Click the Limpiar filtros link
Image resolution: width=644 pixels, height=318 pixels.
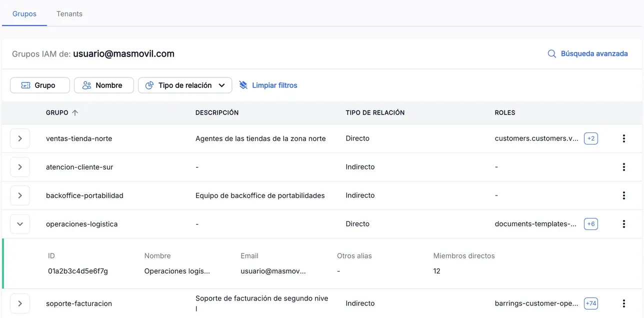pos(274,85)
